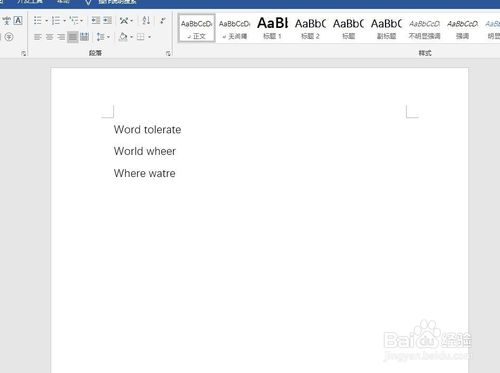Apply the 标题 1 heading style
500x373 pixels.
[x=272, y=28]
